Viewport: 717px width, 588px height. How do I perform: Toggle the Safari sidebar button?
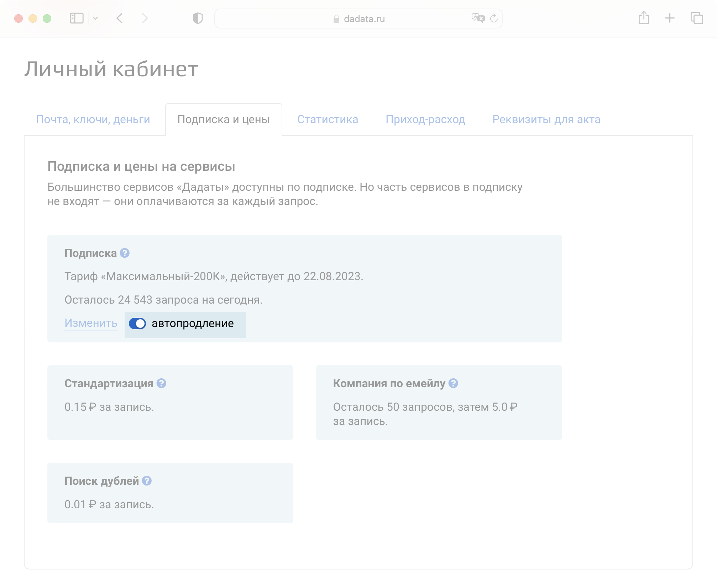click(77, 18)
